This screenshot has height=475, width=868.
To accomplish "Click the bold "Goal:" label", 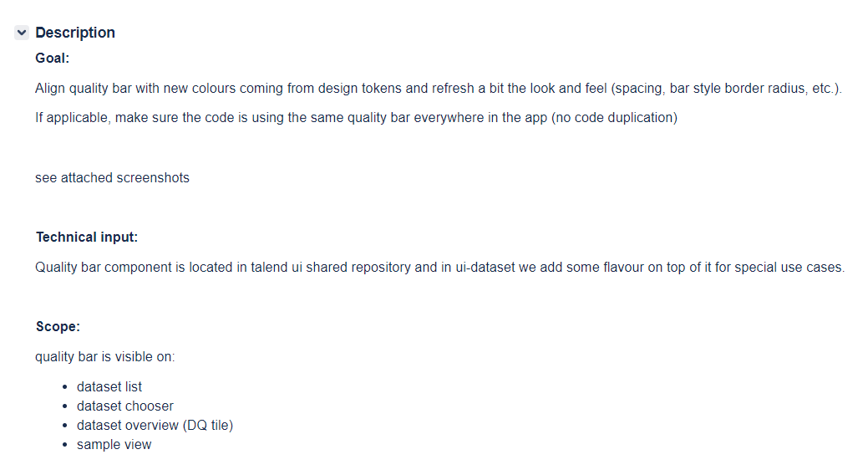I will pyautogui.click(x=53, y=59).
